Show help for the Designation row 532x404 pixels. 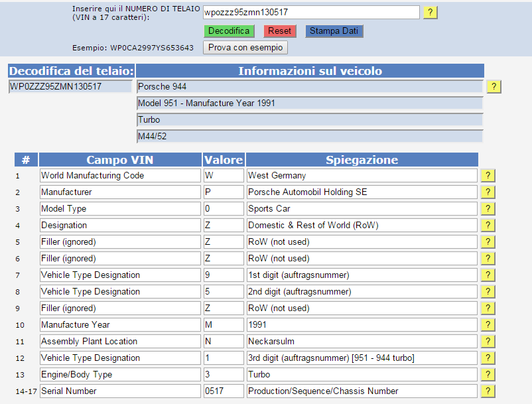click(x=488, y=226)
